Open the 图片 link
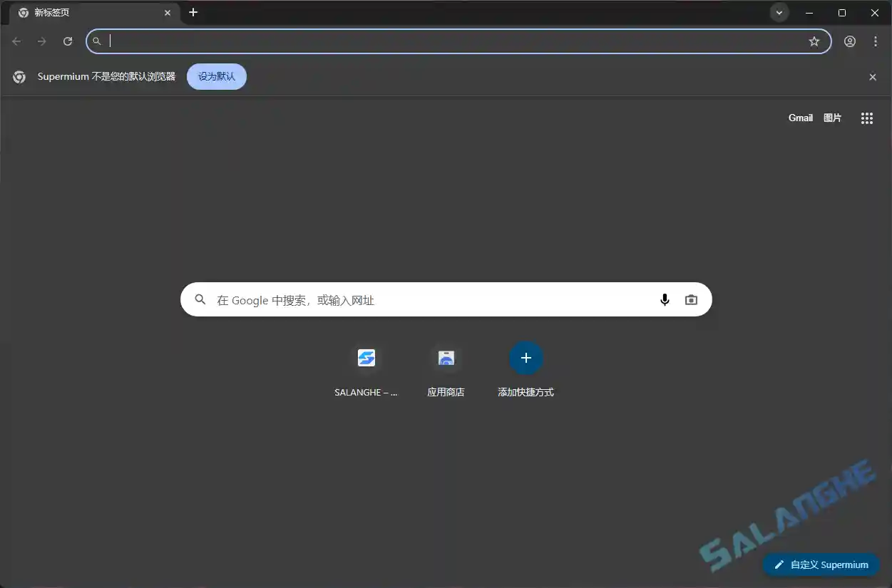The height and width of the screenshot is (588, 892). coord(832,118)
